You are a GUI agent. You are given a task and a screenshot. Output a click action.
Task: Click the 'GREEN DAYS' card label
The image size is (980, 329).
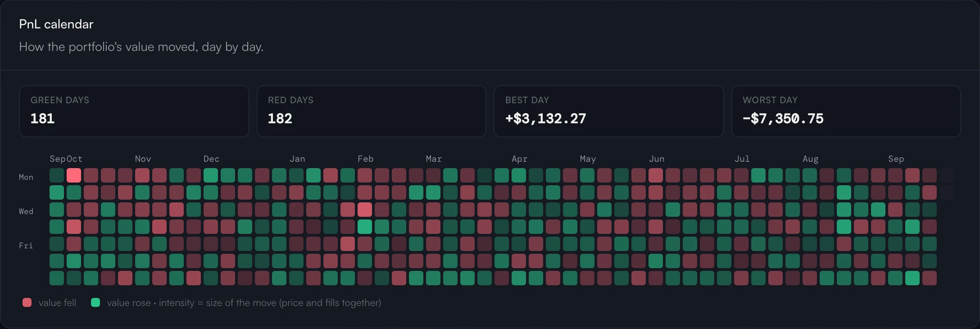(x=60, y=100)
